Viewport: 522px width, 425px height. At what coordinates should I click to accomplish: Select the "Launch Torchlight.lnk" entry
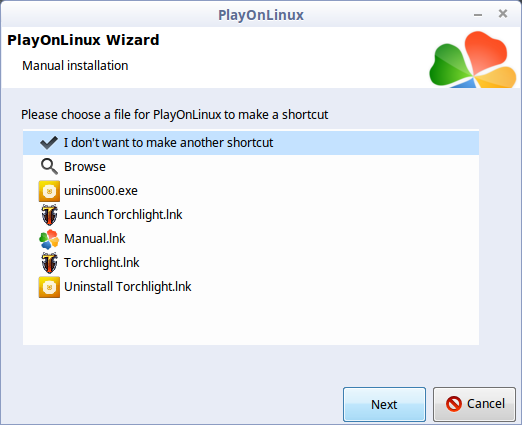[x=251, y=215]
